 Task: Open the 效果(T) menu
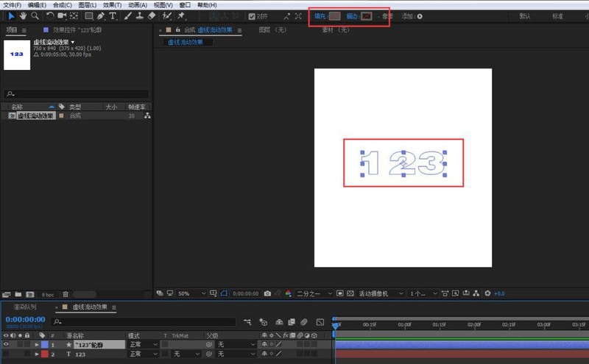click(112, 5)
